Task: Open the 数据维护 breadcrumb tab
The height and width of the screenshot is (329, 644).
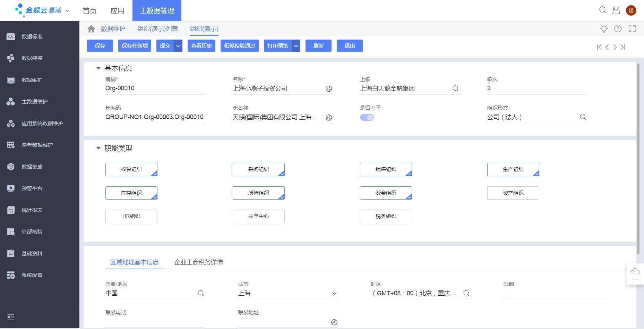Action: point(113,29)
